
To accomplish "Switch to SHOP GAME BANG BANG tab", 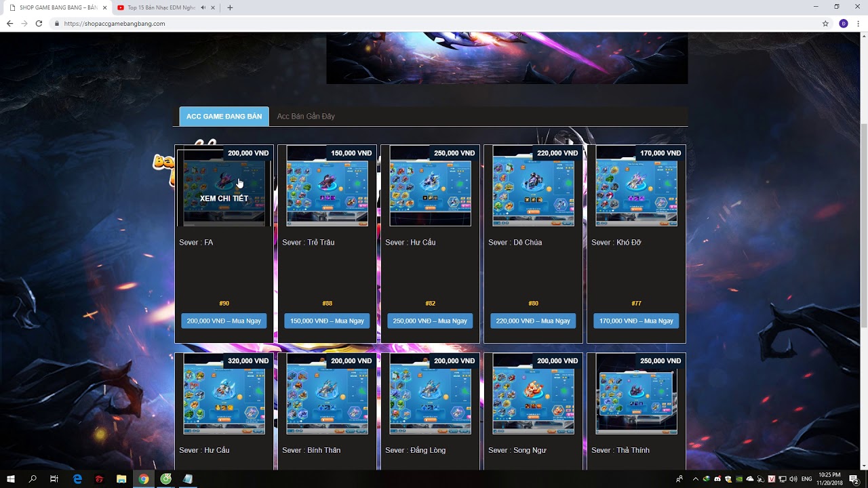I will coord(58,7).
